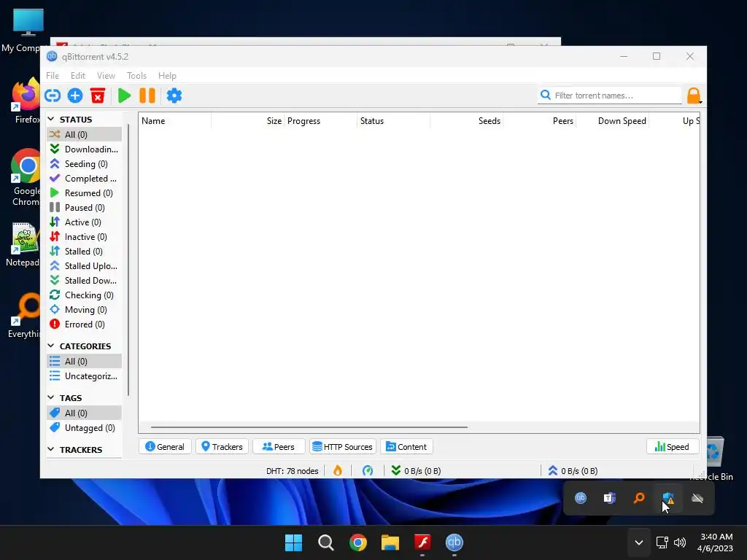Screen dimensions: 747x560
Task: Sort by the Name column header
Action: click(175, 121)
